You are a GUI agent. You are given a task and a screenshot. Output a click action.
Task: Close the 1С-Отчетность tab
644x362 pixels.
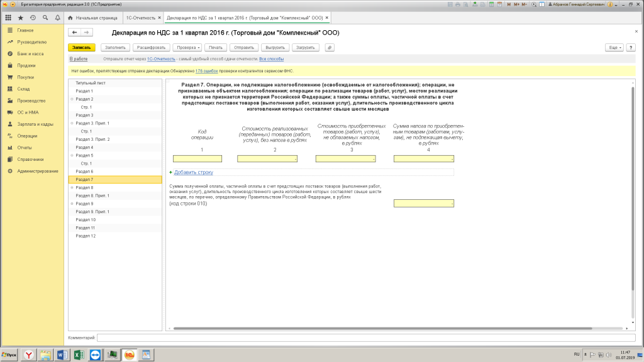coord(159,18)
